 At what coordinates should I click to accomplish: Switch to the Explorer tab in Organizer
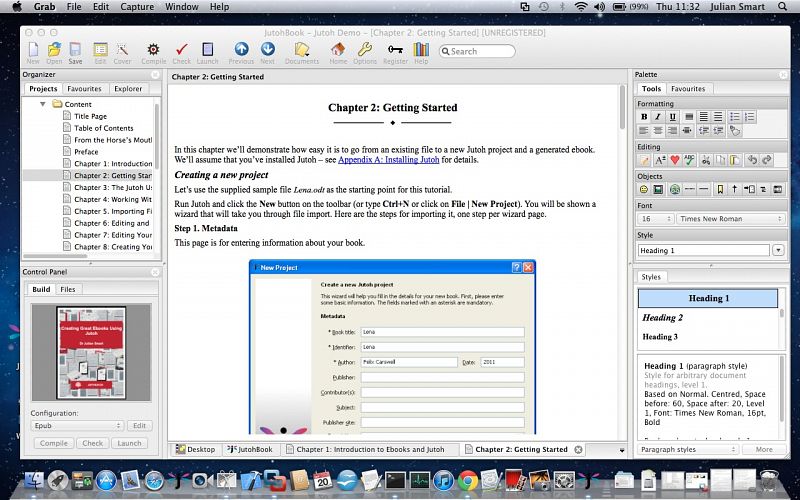[x=128, y=89]
